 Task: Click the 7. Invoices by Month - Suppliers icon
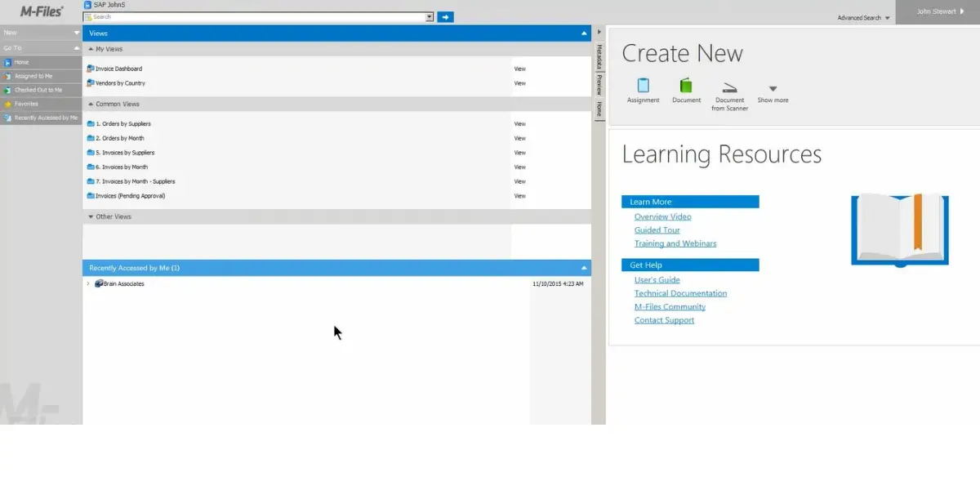tap(90, 181)
